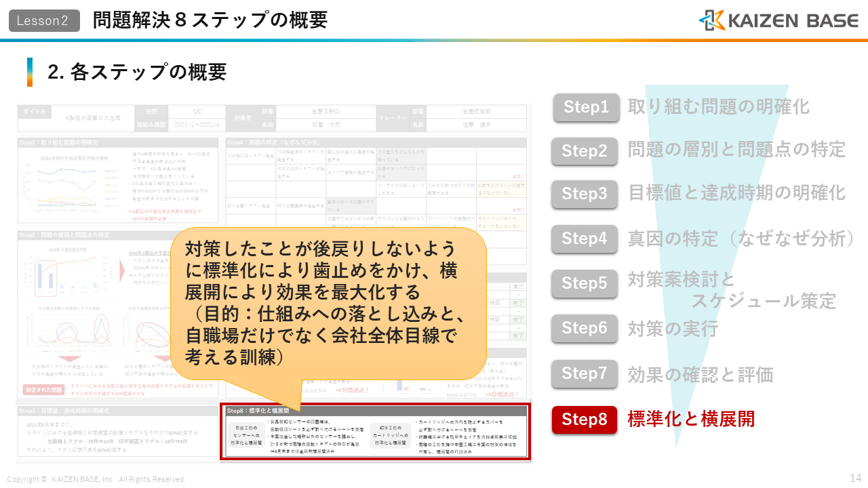Click the text スケジュール策定
The width and height of the screenshot is (868, 488).
coord(764,300)
